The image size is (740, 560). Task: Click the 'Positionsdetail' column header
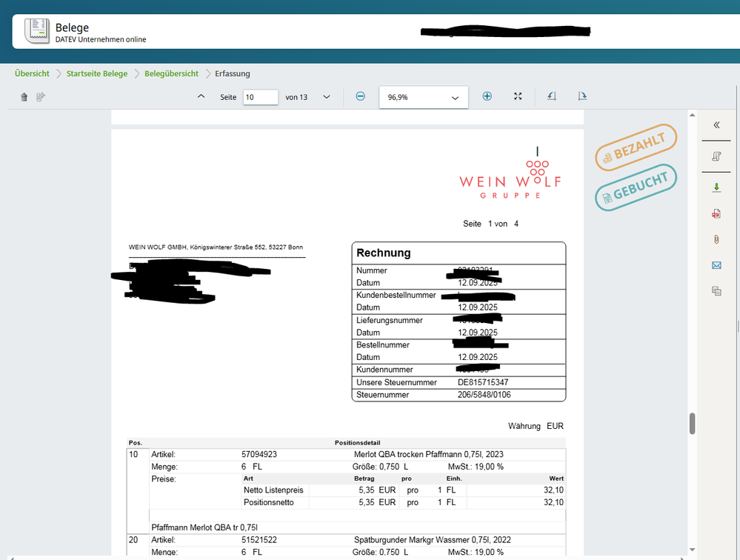click(x=357, y=442)
